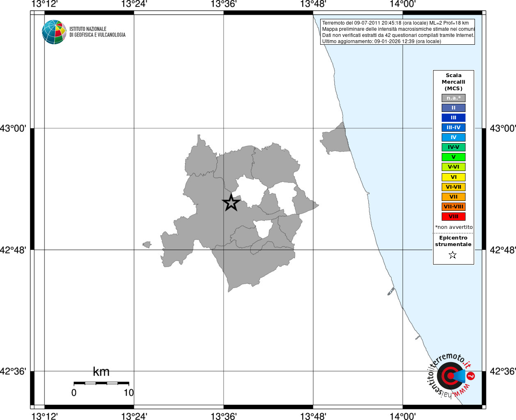The image size is (516, 420).
Task: Click the epicenter star on the map
Action: tap(231, 203)
